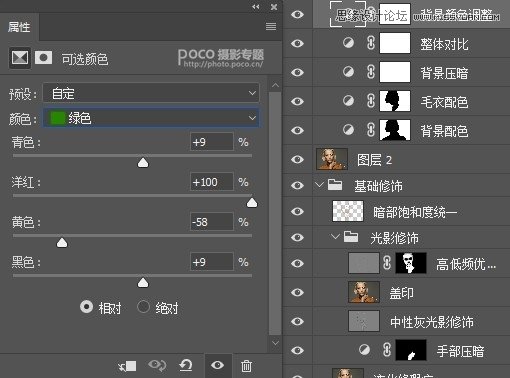Click the 黑色 slider handle
This screenshot has height=378, width=510.
tap(143, 283)
